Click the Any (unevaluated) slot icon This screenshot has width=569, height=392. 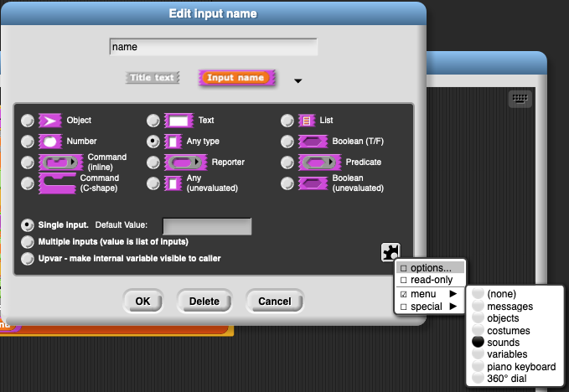(173, 183)
